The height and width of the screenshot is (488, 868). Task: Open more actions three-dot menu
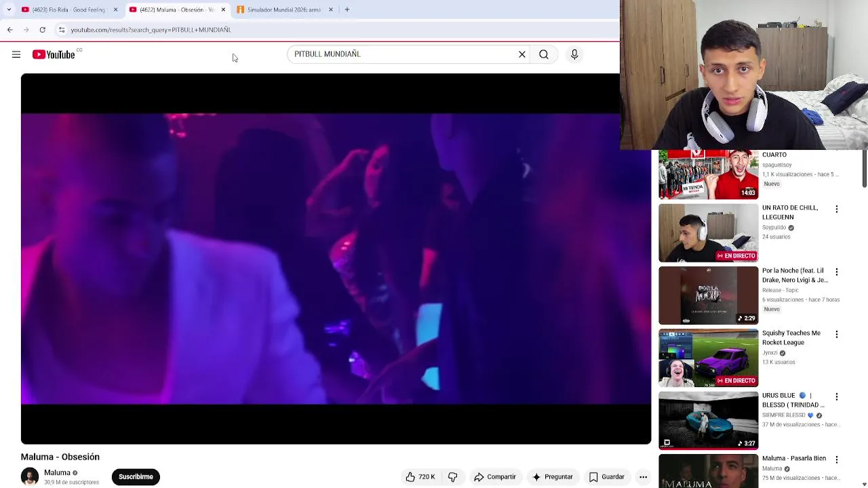pos(643,477)
